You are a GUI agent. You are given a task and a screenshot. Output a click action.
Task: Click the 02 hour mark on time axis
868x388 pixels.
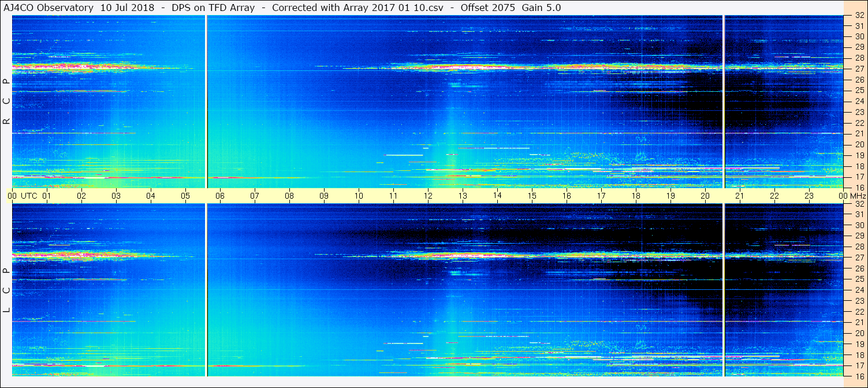coord(81,196)
